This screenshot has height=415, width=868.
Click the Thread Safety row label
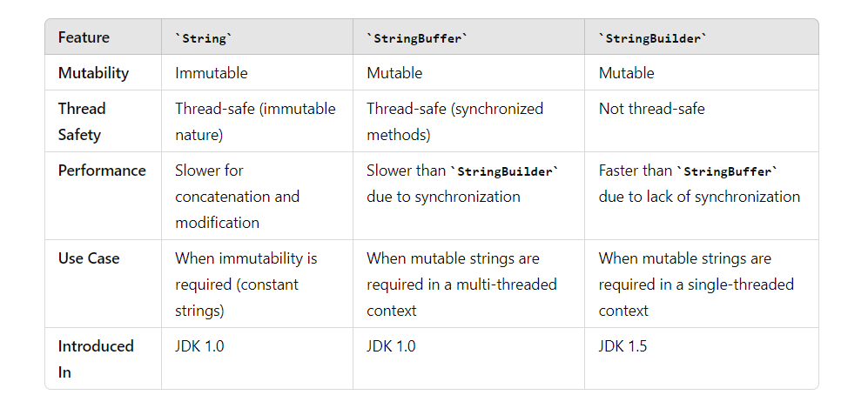tap(82, 121)
